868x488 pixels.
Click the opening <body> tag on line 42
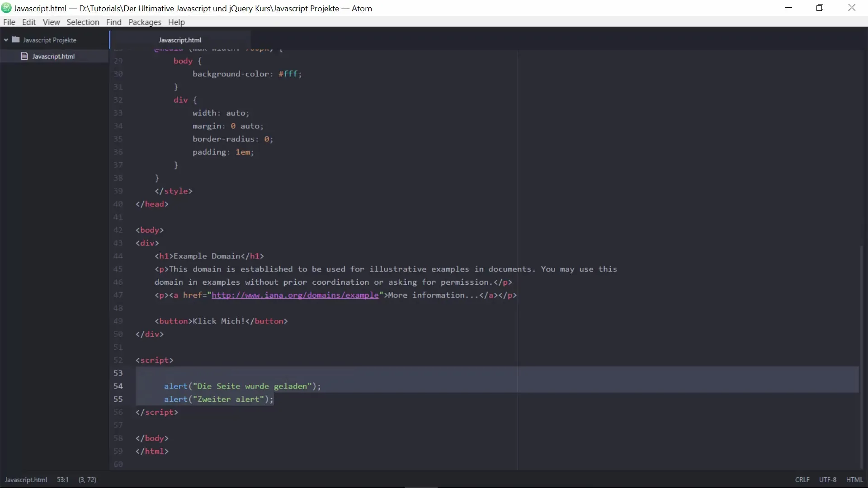click(x=150, y=230)
